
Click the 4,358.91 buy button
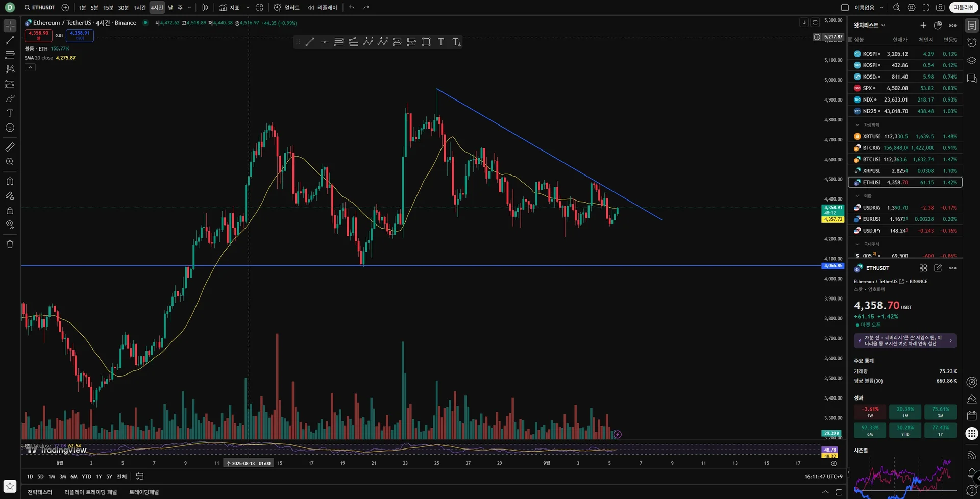80,35
